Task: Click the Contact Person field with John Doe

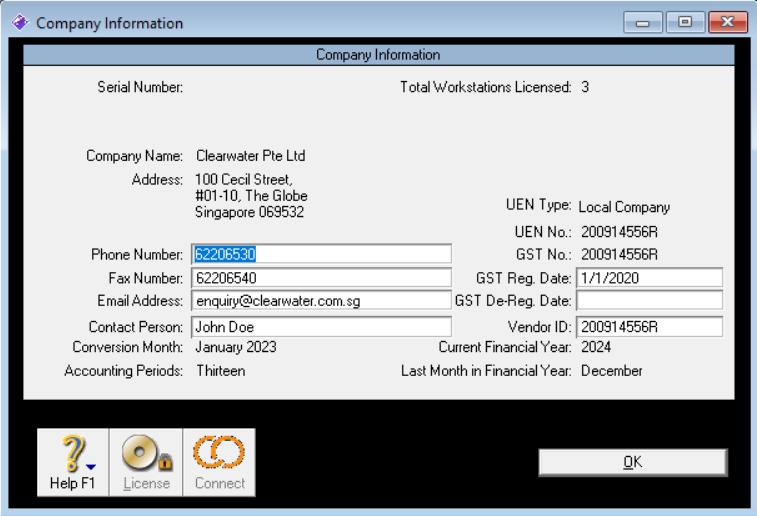Action: pyautogui.click(x=320, y=327)
